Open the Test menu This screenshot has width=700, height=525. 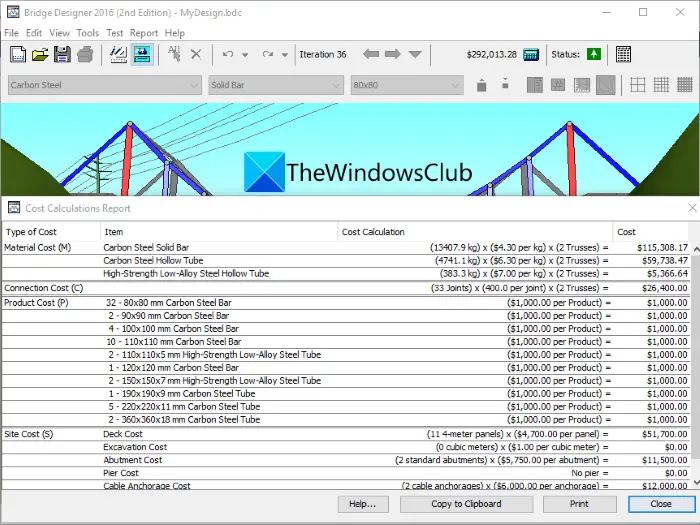(114, 33)
